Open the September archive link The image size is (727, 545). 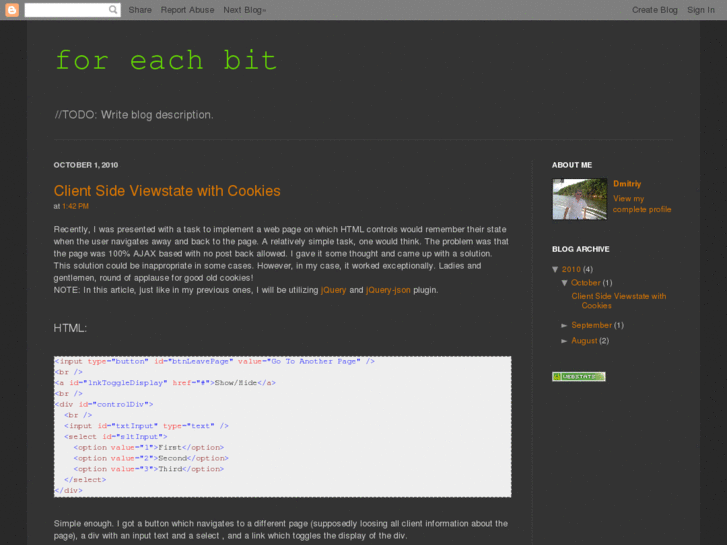591,325
